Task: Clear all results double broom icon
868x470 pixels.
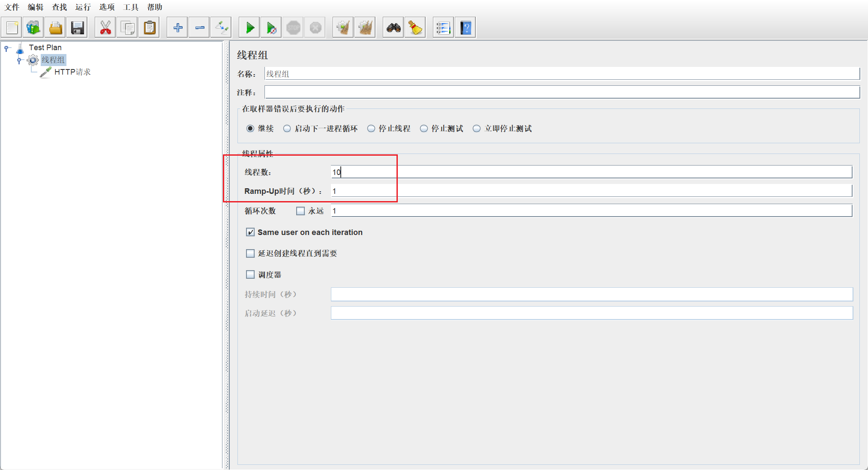Action: [x=365, y=28]
